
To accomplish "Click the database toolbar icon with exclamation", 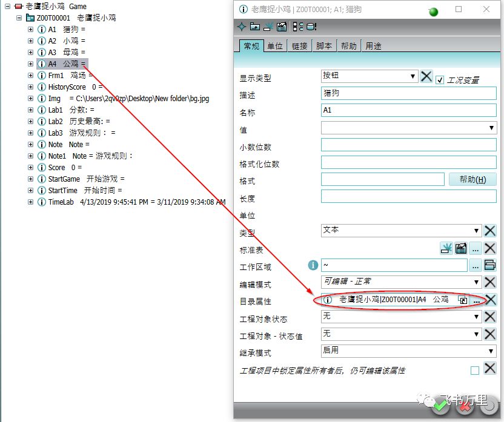I will pos(310,26).
